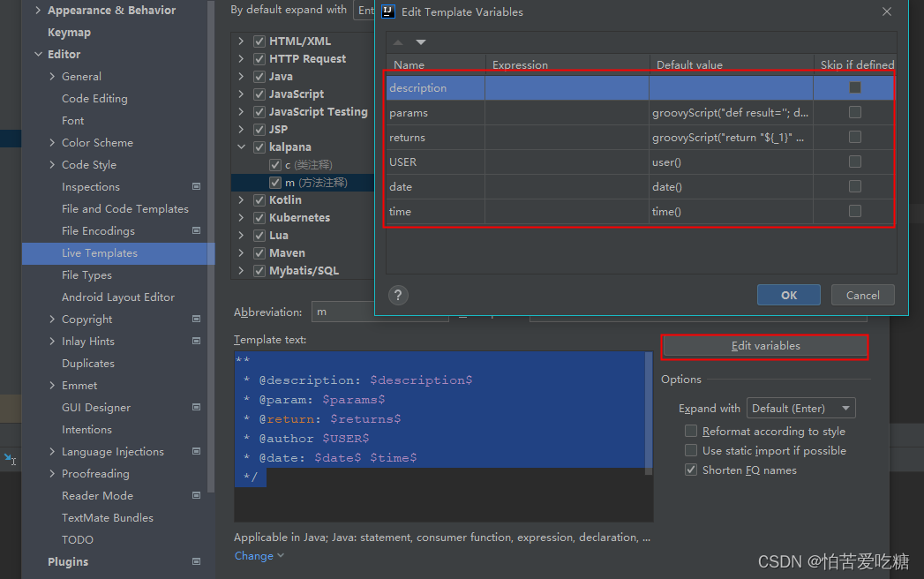Screen dimensions: 924x579
Task: Open Android Layout Editor settings
Action: click(x=118, y=297)
